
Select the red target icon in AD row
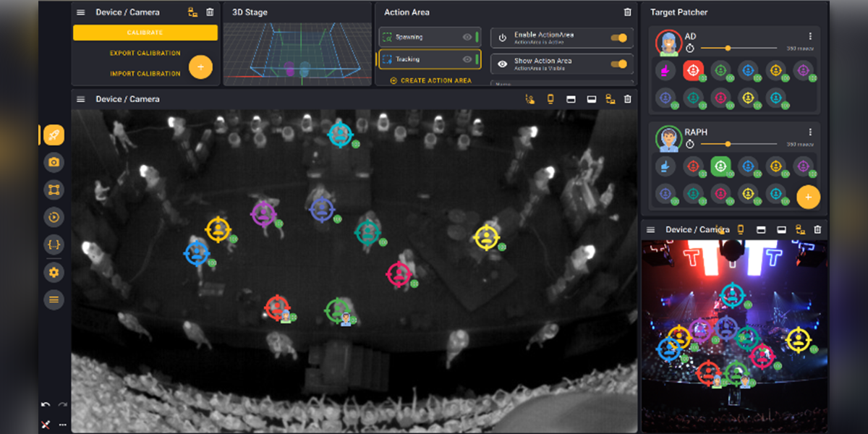(x=693, y=70)
